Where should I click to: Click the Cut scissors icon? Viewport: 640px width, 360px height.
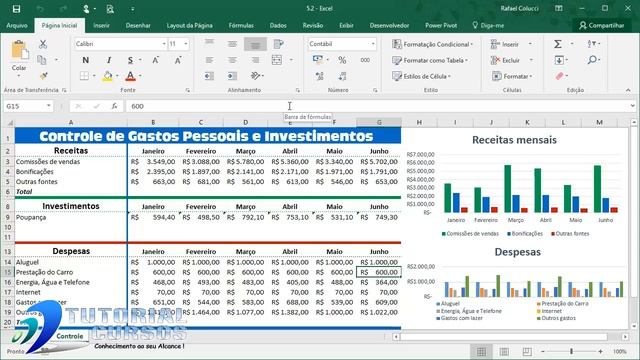click(x=42, y=44)
